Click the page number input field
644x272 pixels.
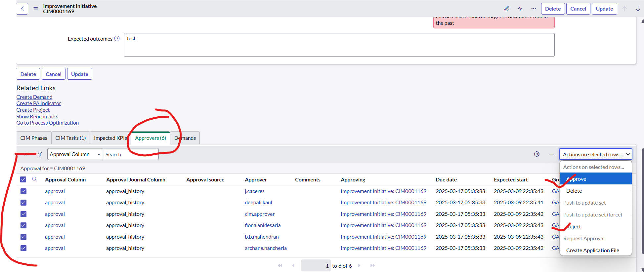[x=316, y=266]
